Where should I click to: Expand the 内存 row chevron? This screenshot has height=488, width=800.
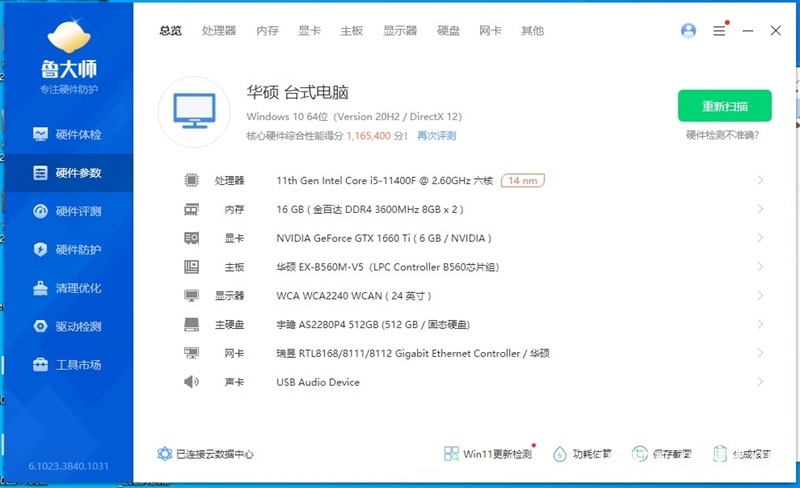click(760, 209)
